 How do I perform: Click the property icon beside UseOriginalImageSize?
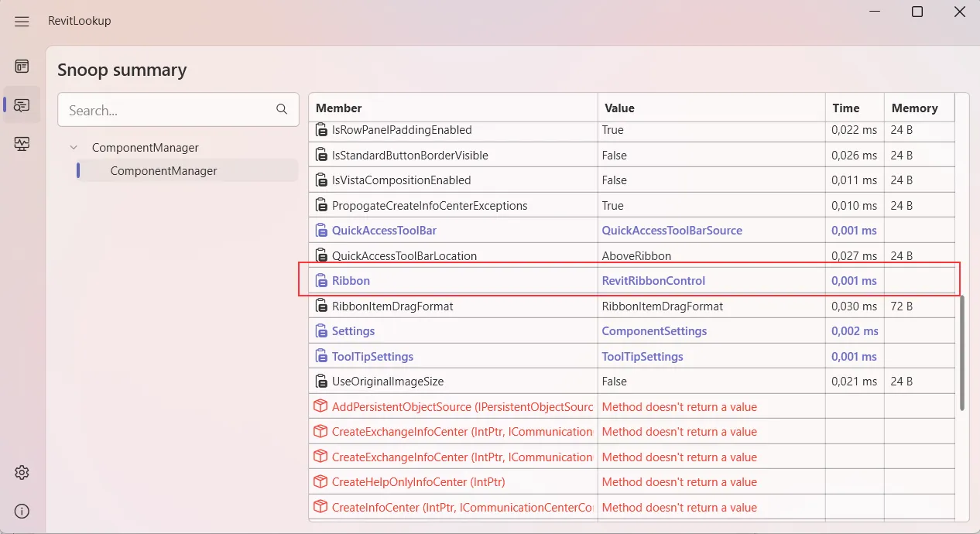point(321,382)
